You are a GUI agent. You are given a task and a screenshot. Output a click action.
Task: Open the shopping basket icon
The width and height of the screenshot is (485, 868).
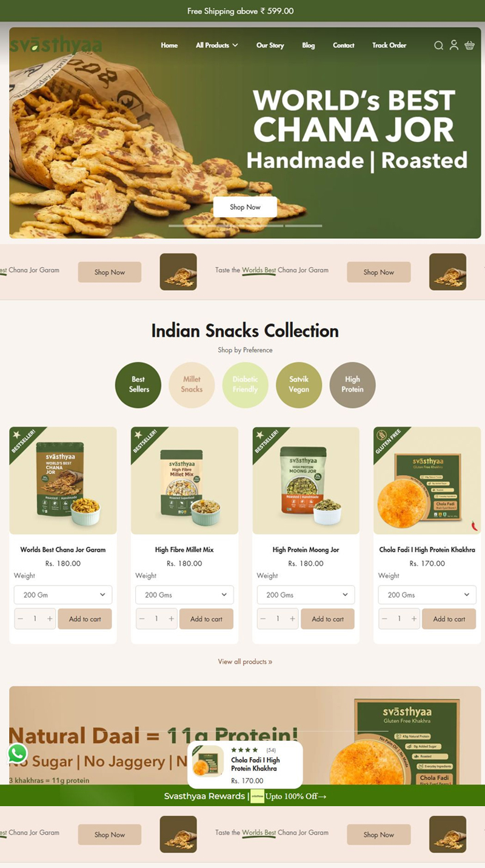click(469, 45)
